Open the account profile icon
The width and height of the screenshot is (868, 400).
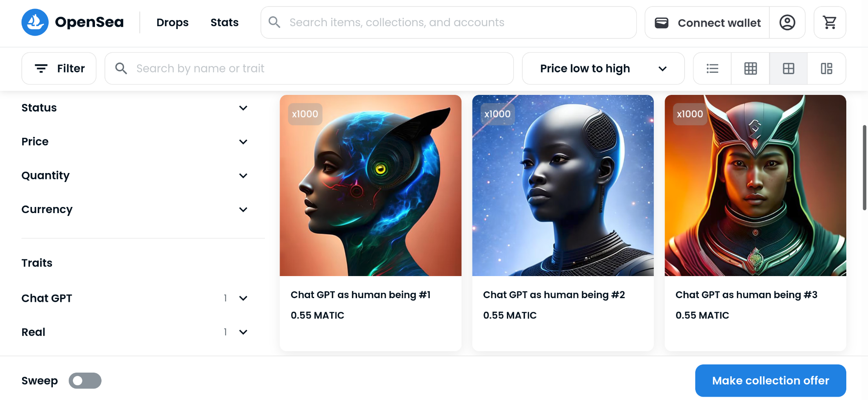pyautogui.click(x=787, y=22)
